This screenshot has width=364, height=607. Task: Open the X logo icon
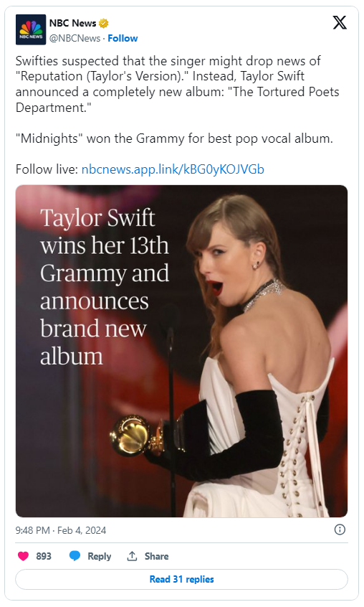point(340,22)
